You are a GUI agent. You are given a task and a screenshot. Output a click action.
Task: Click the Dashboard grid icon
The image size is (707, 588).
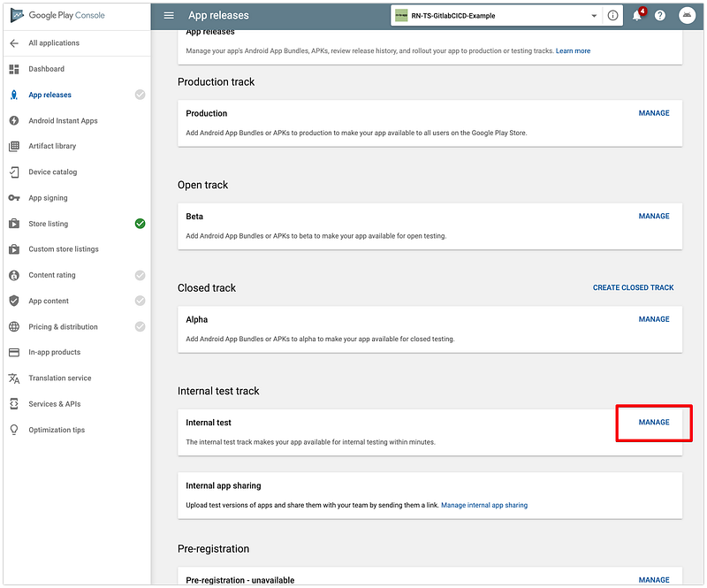click(x=14, y=69)
